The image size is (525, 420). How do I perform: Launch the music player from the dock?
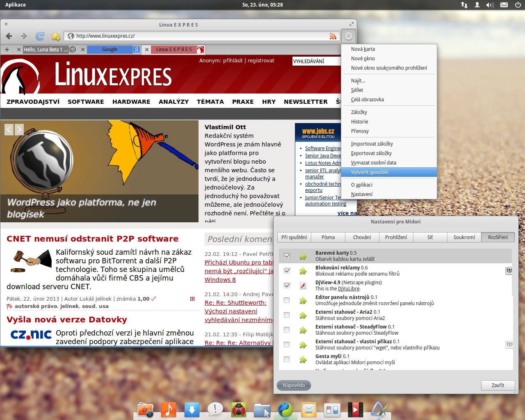tap(168, 409)
